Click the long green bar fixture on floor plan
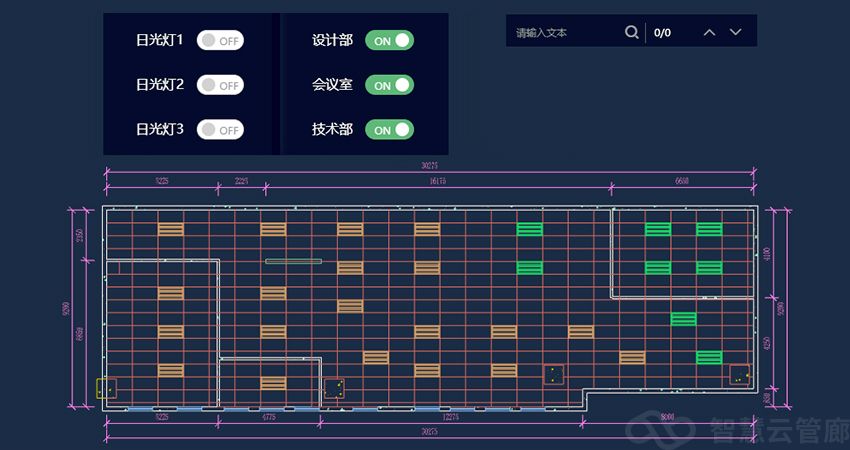The height and width of the screenshot is (450, 850). pos(293,261)
